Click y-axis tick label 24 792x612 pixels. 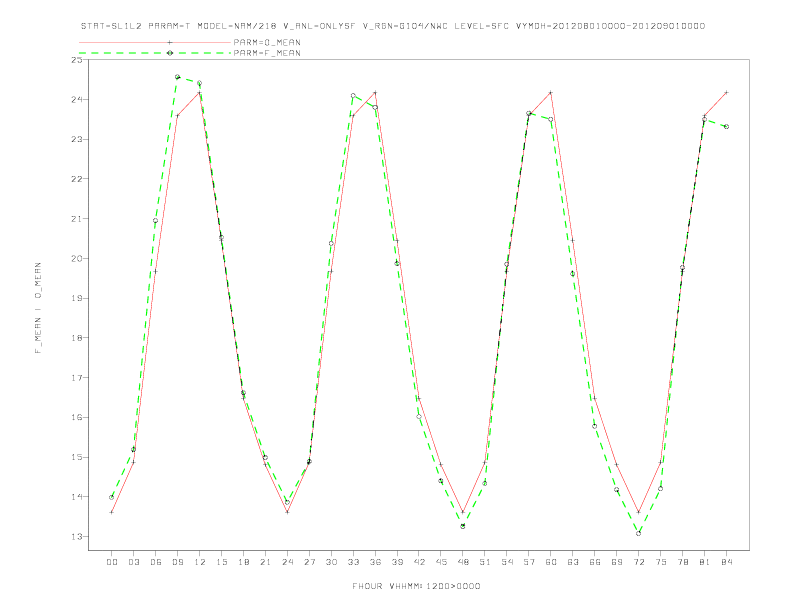coord(77,99)
